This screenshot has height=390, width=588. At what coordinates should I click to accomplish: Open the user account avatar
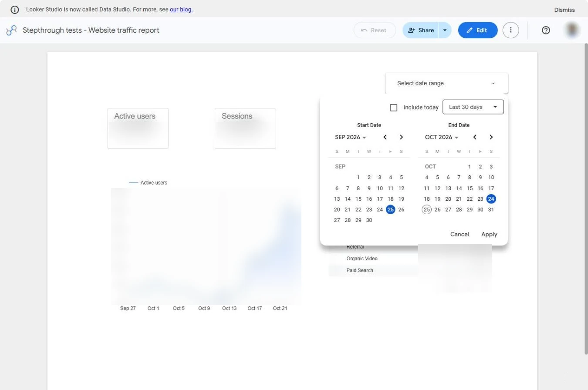(x=572, y=30)
